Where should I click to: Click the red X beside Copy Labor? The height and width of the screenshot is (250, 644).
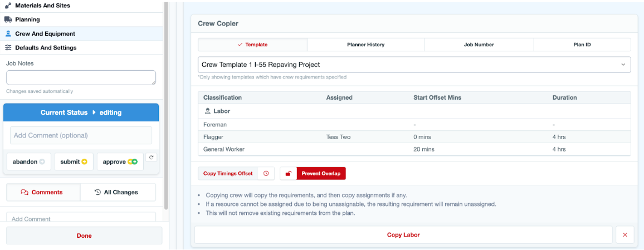click(625, 235)
